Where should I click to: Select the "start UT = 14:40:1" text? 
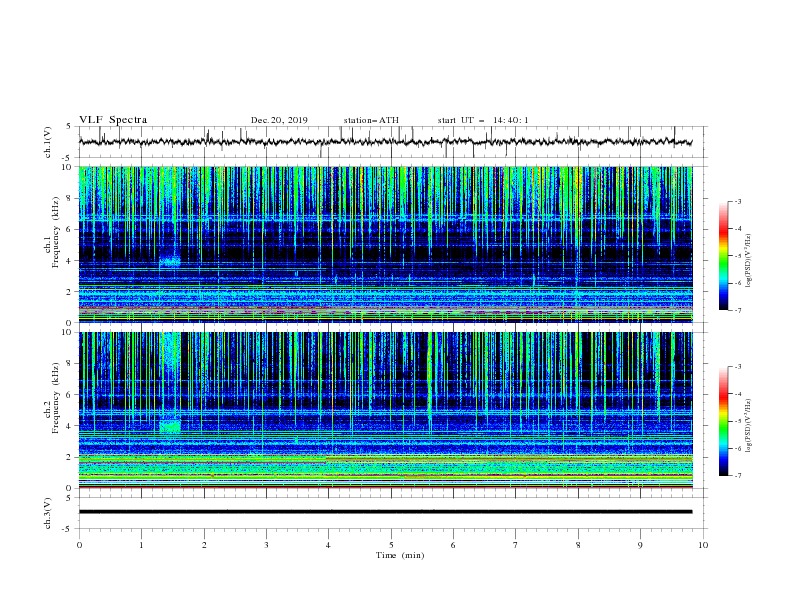[x=483, y=120]
